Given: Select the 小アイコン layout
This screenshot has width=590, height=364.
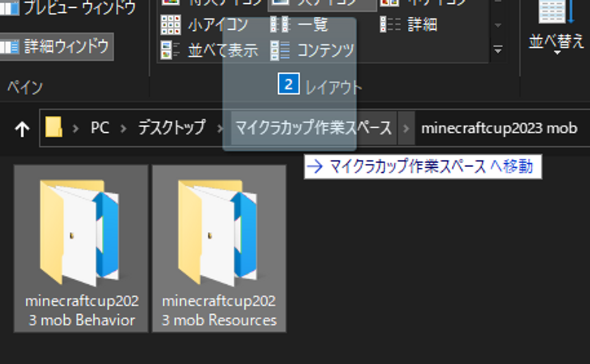Looking at the screenshot, I should click(205, 25).
